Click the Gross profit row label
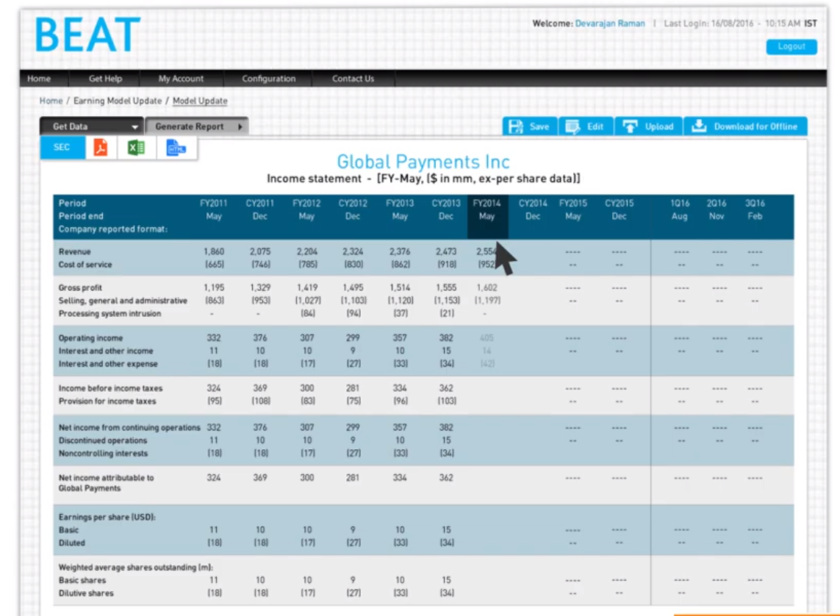 click(x=80, y=287)
